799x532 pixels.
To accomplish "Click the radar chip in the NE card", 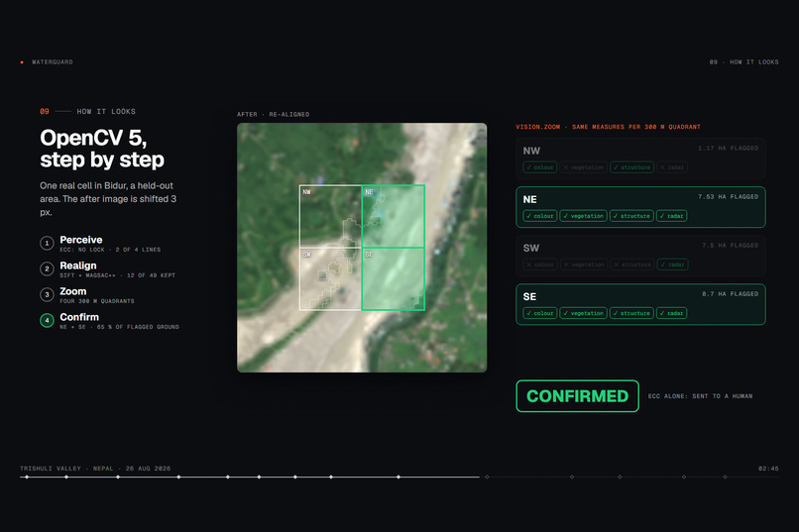I will point(671,216).
